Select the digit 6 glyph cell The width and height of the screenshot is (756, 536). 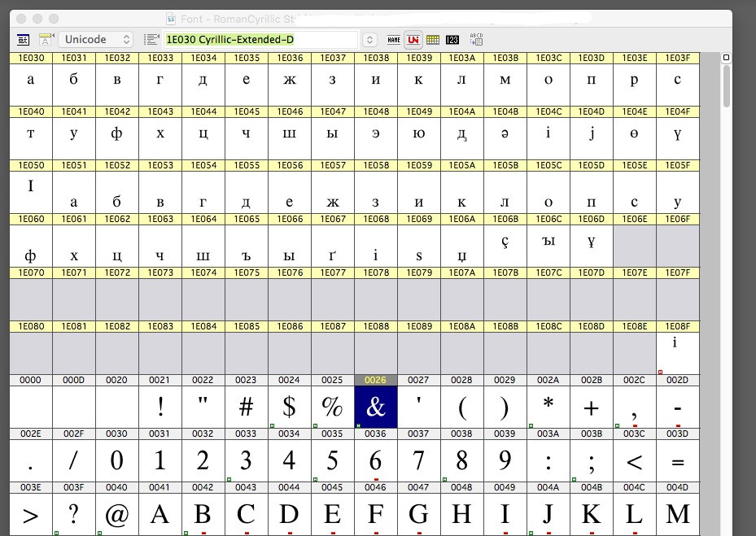[x=375, y=460]
